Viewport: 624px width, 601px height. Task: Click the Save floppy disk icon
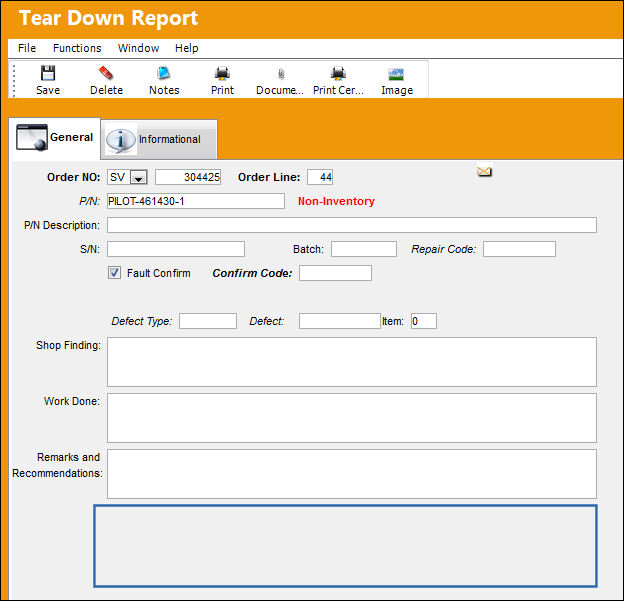[x=48, y=73]
